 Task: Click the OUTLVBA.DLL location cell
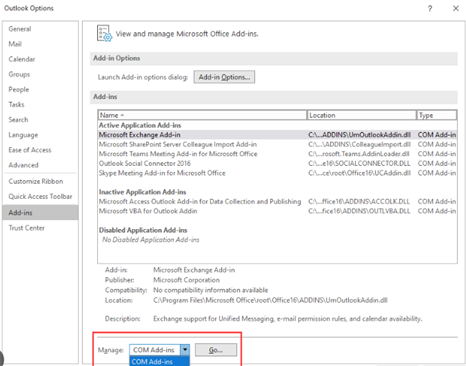[x=359, y=211]
